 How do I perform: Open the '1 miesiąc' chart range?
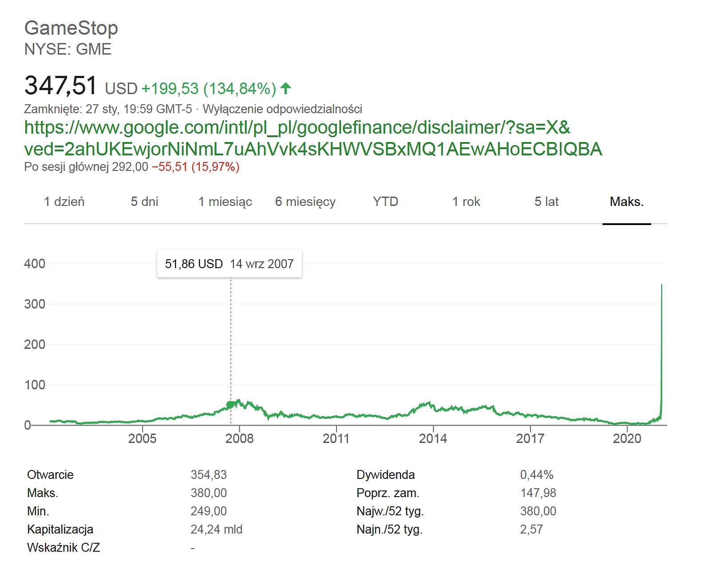[x=225, y=202]
